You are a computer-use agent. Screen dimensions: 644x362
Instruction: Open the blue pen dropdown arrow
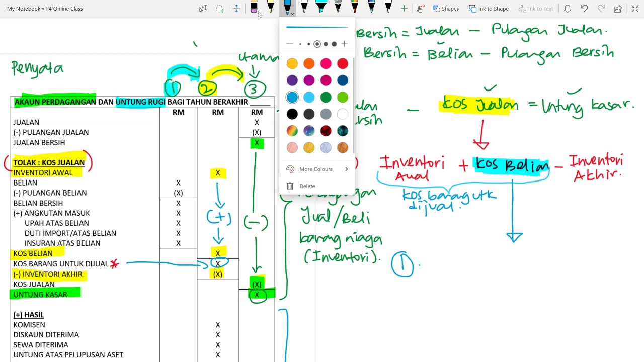click(x=292, y=14)
